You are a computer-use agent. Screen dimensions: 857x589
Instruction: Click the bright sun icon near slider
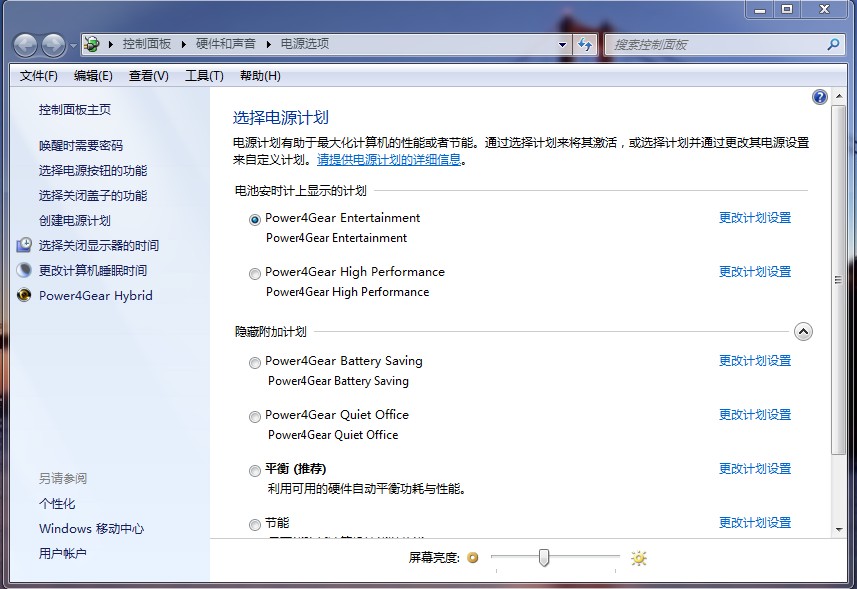(638, 558)
